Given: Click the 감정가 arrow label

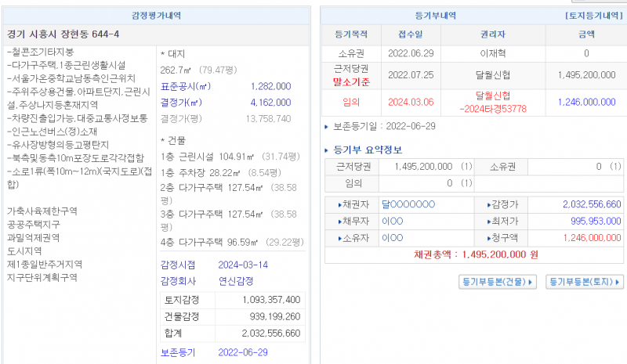Looking at the screenshot, I should [x=501, y=204].
